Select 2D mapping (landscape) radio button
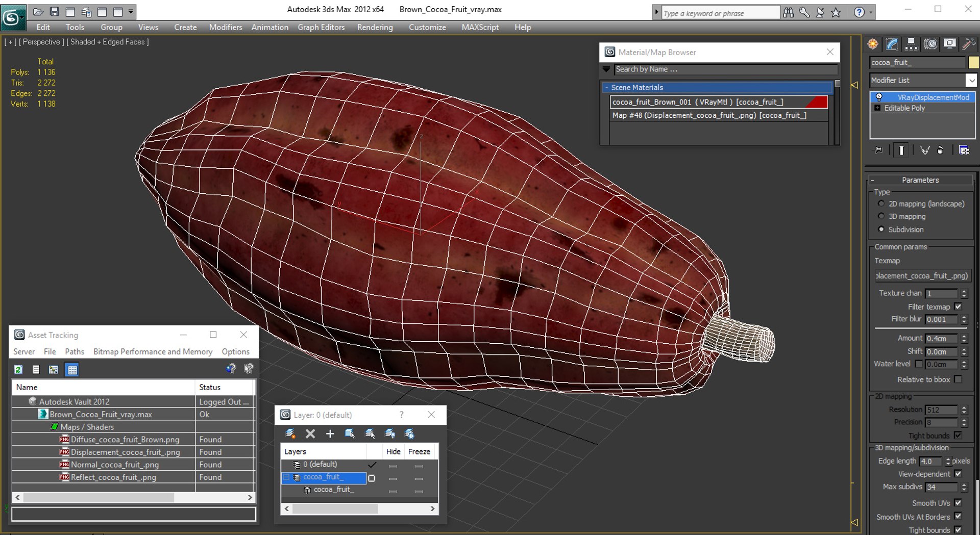This screenshot has height=535, width=980. pyautogui.click(x=881, y=203)
